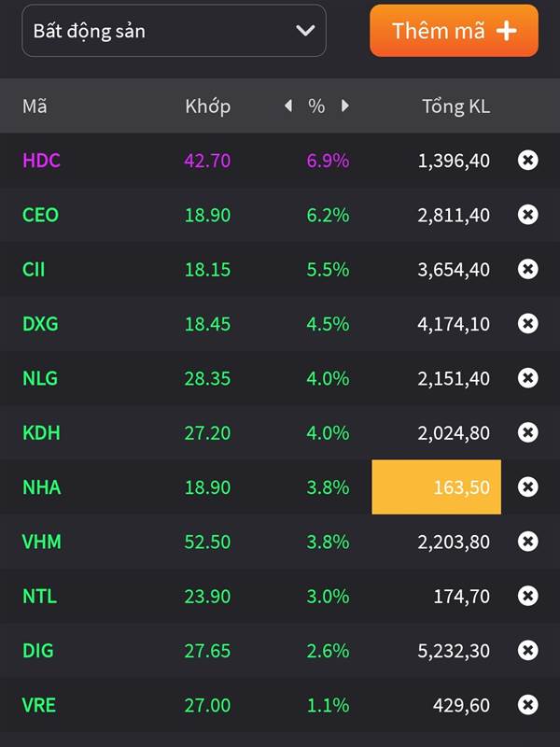This screenshot has height=747, width=560.
Task: Click right arrow beside % column
Action: [x=344, y=106]
